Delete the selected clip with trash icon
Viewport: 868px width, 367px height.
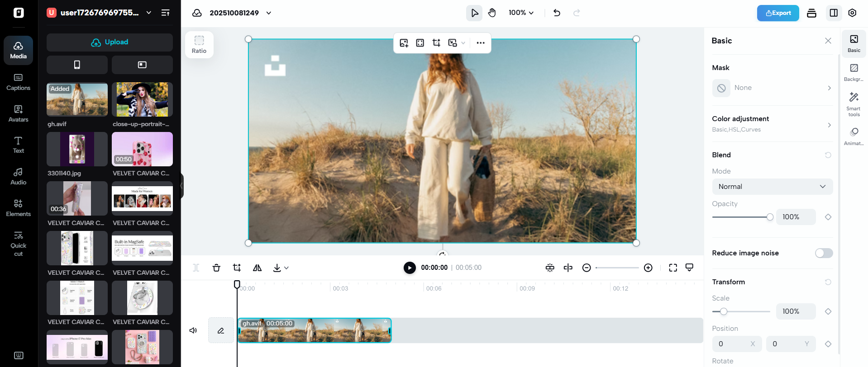coord(216,268)
